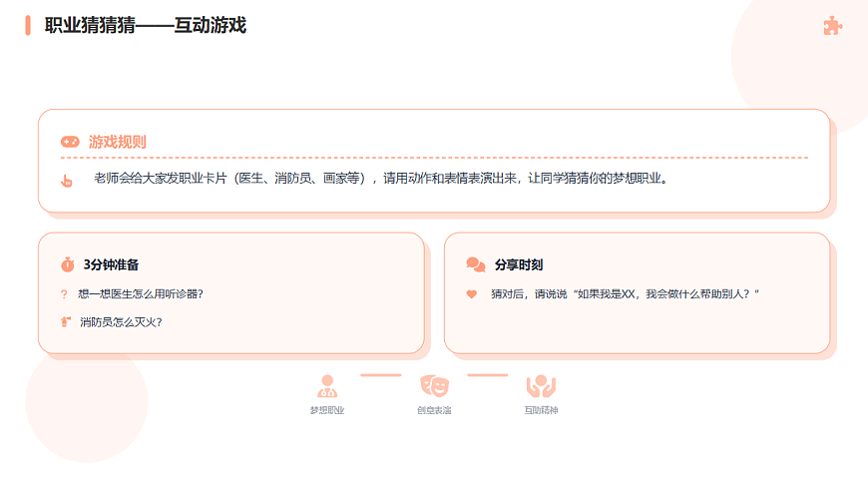Select the label 互助精神
The width and height of the screenshot is (868, 488).
coord(541,410)
